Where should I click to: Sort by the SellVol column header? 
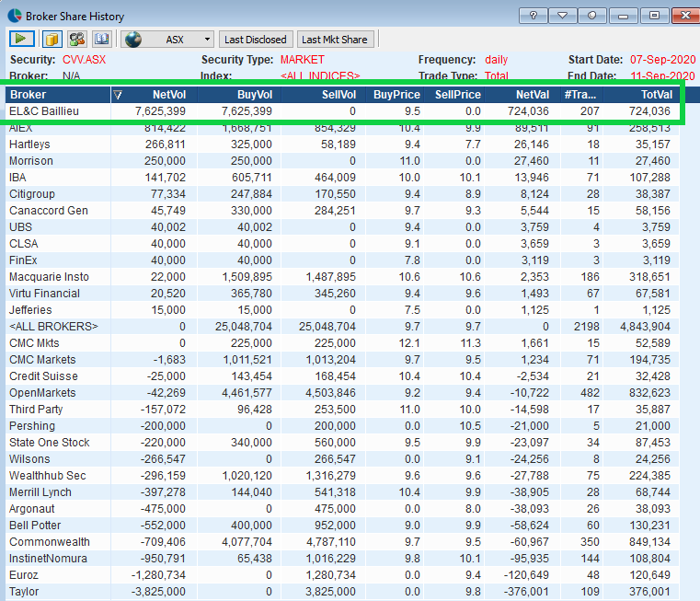[x=324, y=95]
